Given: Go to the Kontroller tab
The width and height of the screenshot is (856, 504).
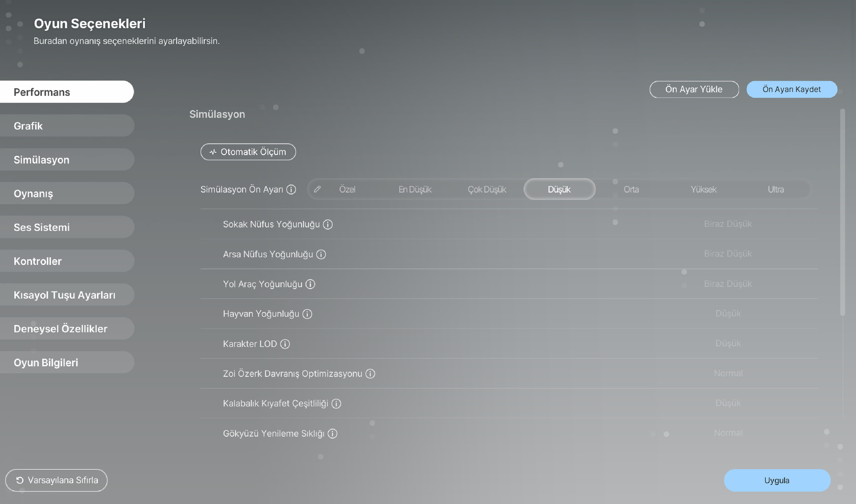Looking at the screenshot, I should coord(67,261).
